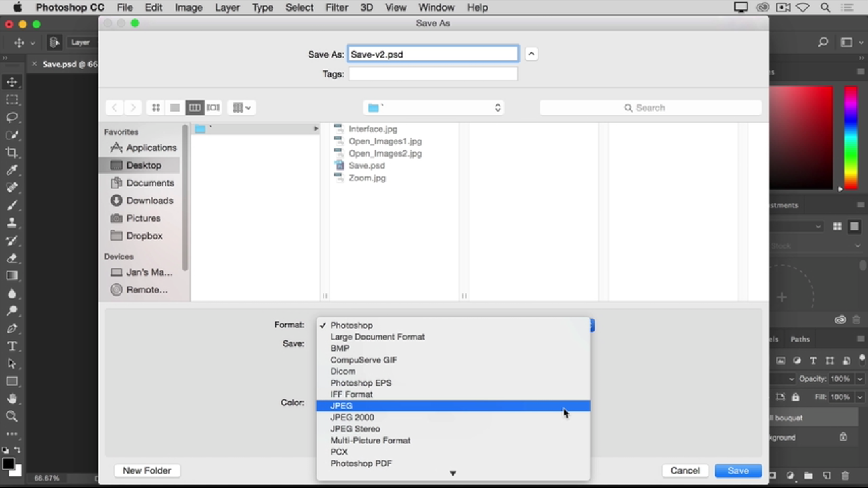Click the rainbow hue slider strip
The image size is (868, 488).
point(850,138)
